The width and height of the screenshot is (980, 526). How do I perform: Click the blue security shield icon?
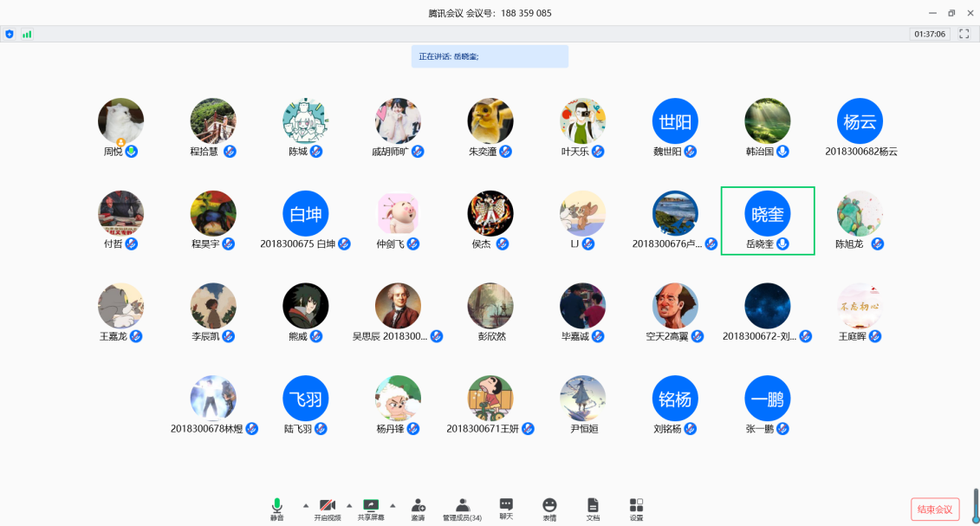pos(10,34)
